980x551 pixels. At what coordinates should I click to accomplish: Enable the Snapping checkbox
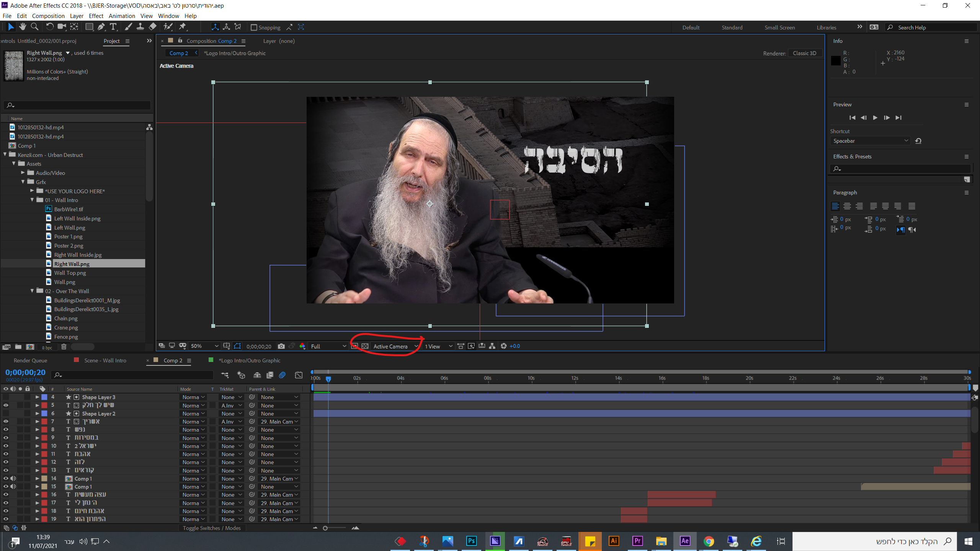coord(253,28)
